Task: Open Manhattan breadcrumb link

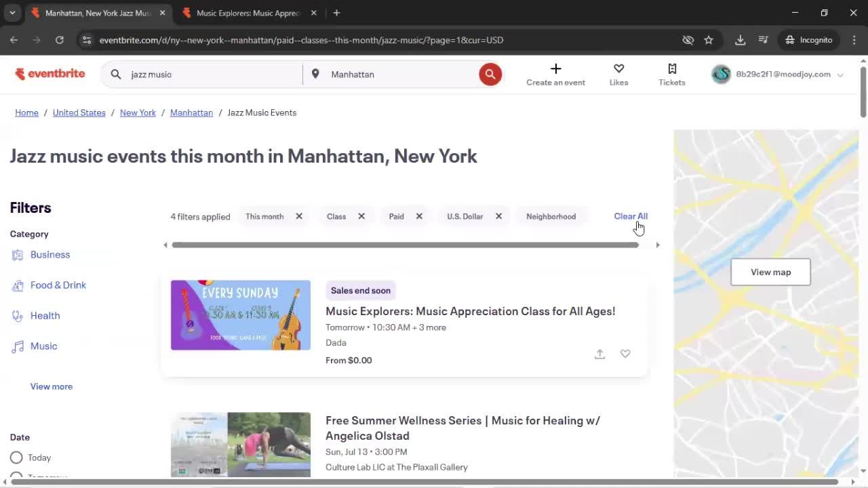Action: point(191,113)
